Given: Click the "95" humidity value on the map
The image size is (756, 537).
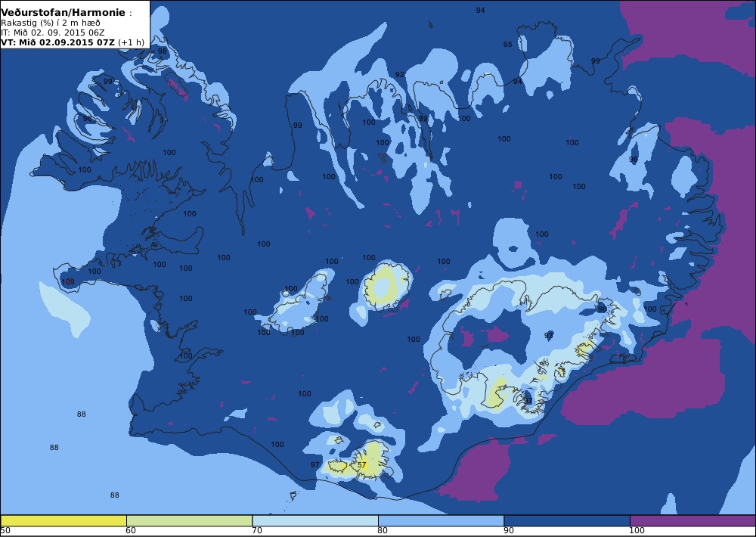Looking at the screenshot, I should (x=508, y=45).
